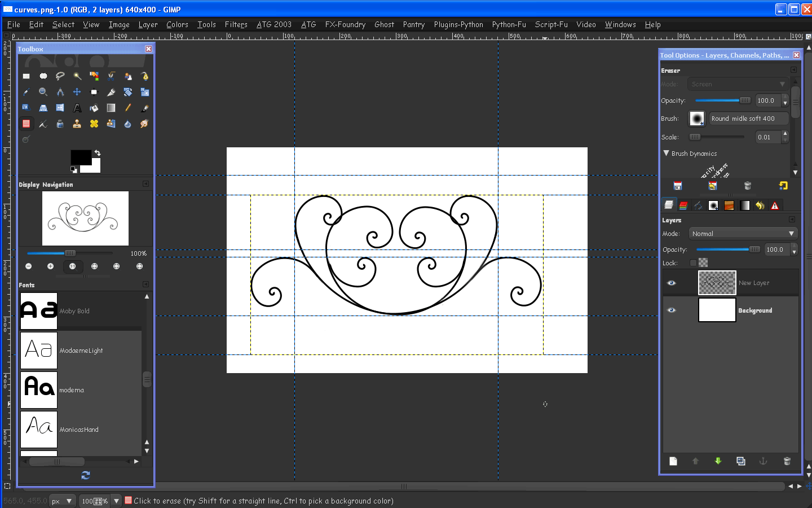The height and width of the screenshot is (508, 812).
Task: Select the Foreground Select tool
Action: coord(127,76)
